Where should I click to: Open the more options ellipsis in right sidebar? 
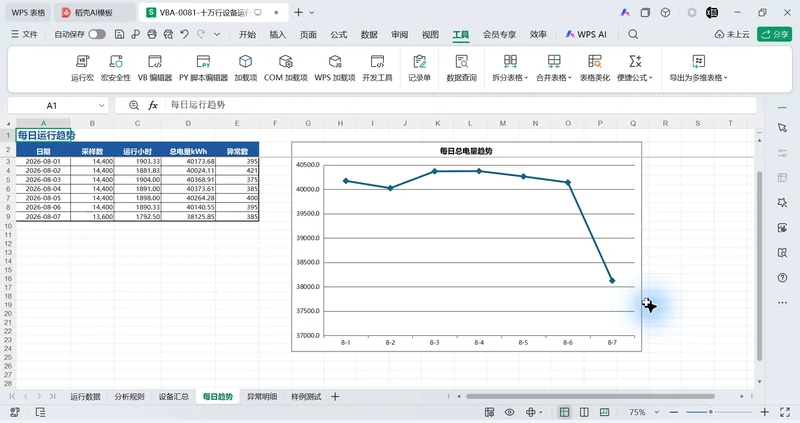[x=782, y=303]
